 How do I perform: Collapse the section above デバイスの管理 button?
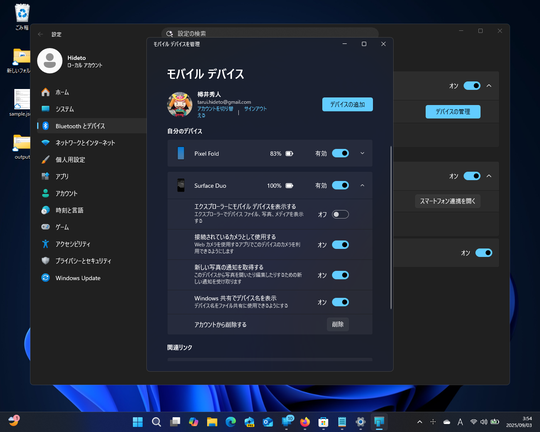(x=489, y=86)
